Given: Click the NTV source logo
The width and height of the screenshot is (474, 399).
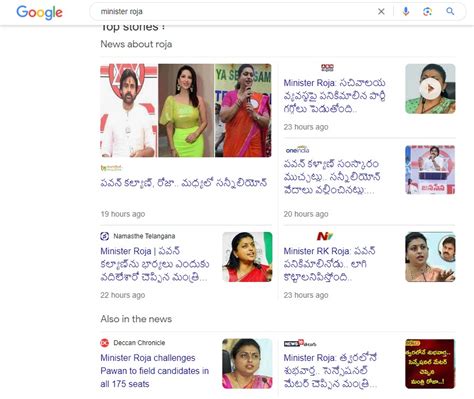Looking at the screenshot, I should pos(325,236).
